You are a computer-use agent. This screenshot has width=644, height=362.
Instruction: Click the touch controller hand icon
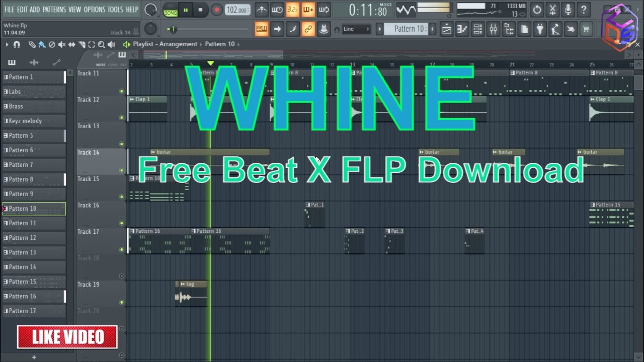click(x=571, y=29)
